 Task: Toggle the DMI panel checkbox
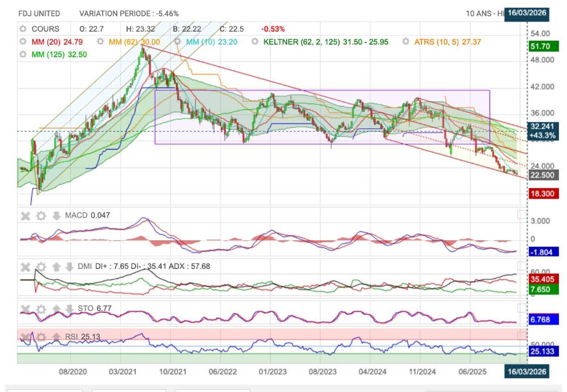(x=522, y=266)
